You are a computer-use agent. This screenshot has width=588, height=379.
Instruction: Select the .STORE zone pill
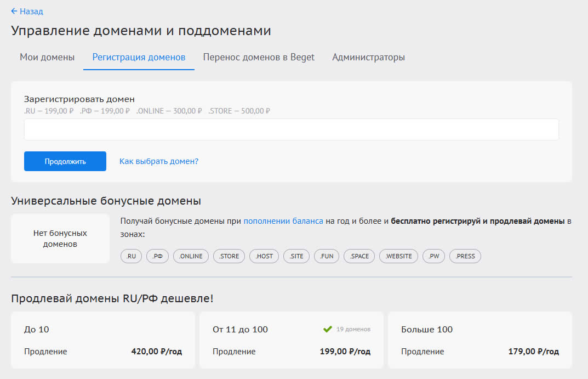click(229, 256)
